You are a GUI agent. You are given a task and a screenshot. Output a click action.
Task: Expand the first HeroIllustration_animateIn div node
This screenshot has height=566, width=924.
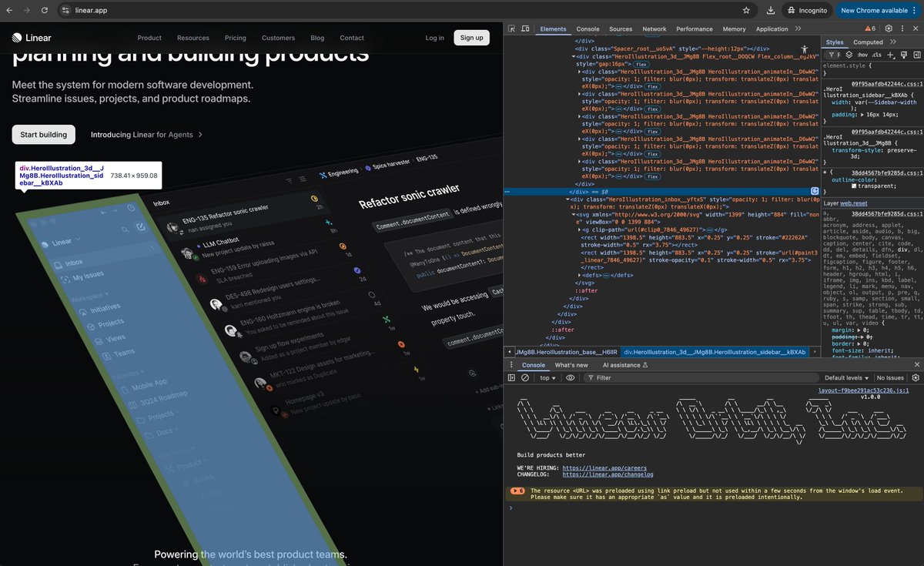581,72
